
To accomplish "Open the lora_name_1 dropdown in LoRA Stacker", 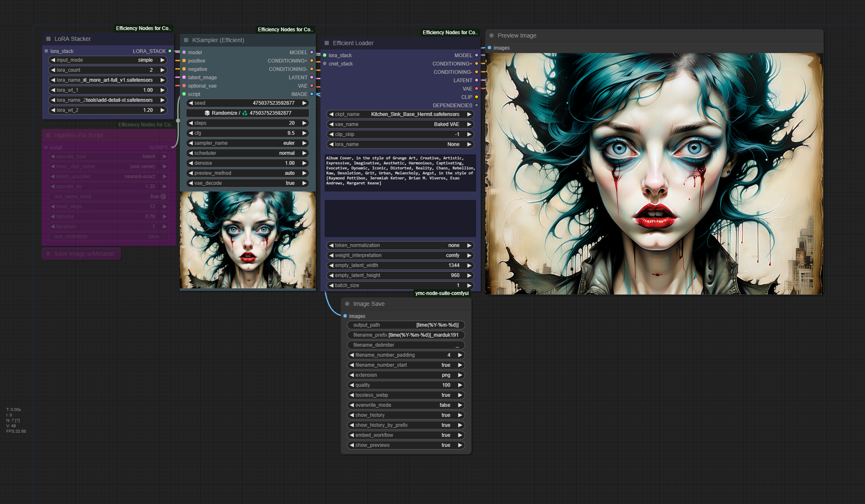I will point(108,80).
